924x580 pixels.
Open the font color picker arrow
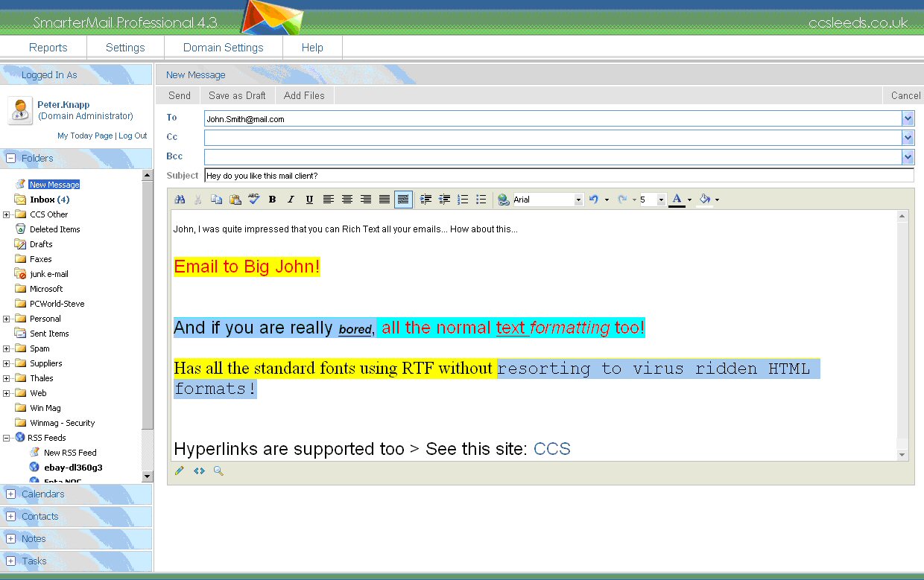tap(689, 200)
